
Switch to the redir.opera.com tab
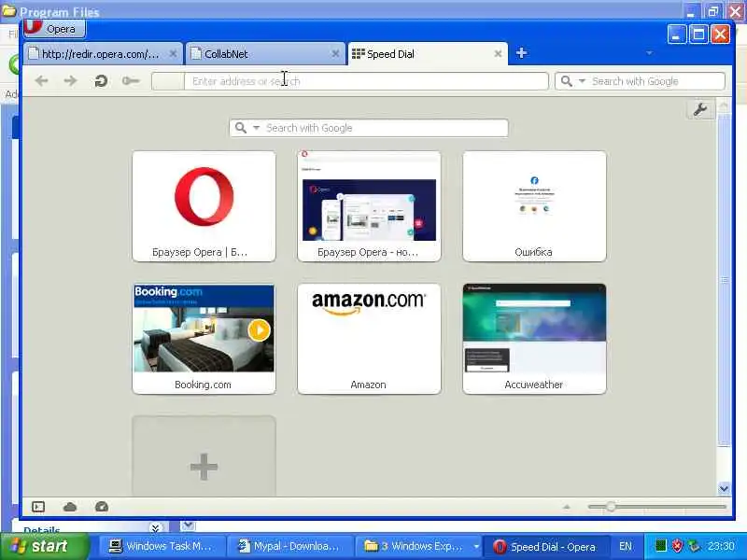(104, 54)
